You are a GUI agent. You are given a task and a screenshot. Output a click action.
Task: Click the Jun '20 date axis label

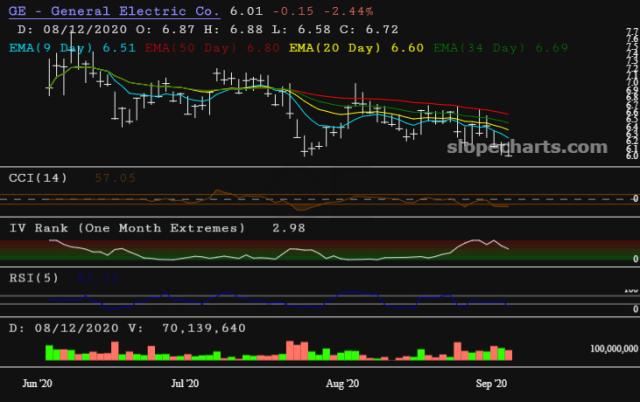[37, 383]
